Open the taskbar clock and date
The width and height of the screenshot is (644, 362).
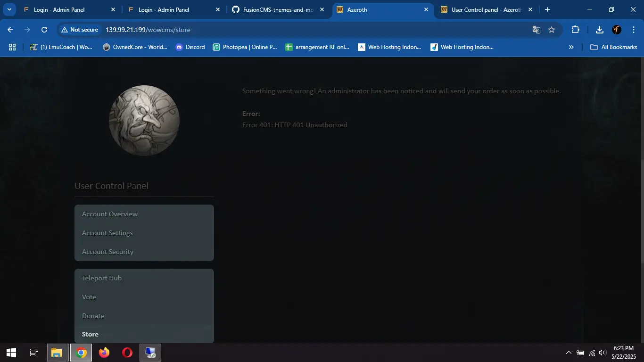pos(625,353)
